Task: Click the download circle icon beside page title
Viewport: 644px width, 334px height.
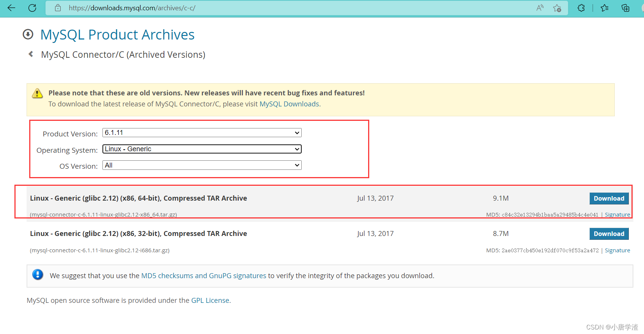Action: (x=28, y=35)
